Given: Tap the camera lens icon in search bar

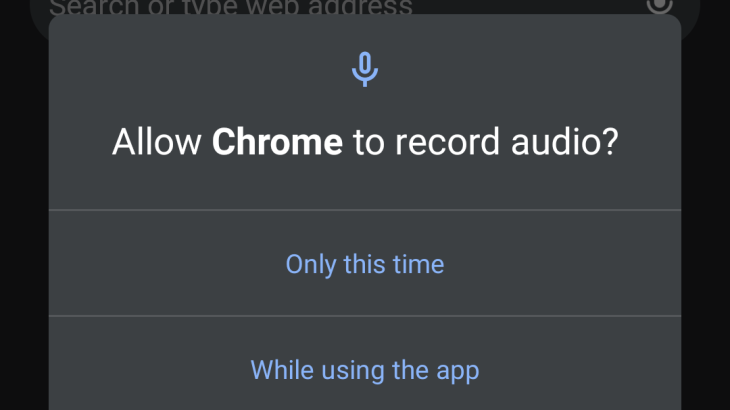Looking at the screenshot, I should 660,5.
